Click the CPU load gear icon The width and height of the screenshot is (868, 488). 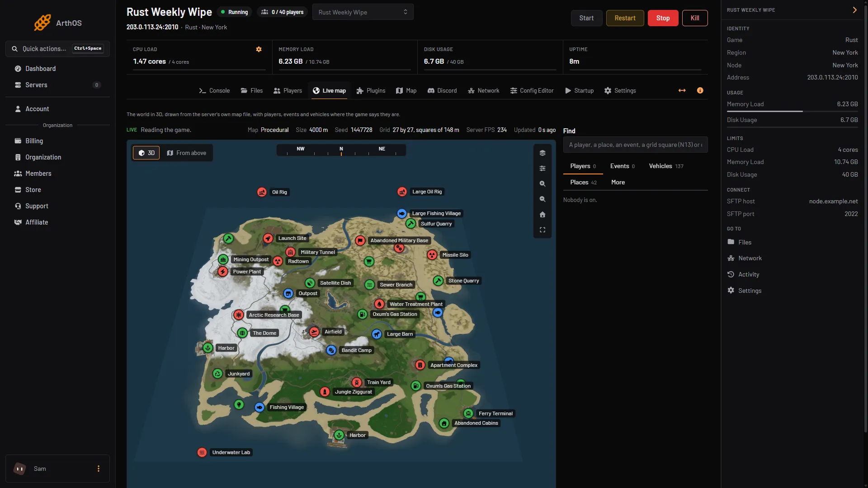(259, 49)
